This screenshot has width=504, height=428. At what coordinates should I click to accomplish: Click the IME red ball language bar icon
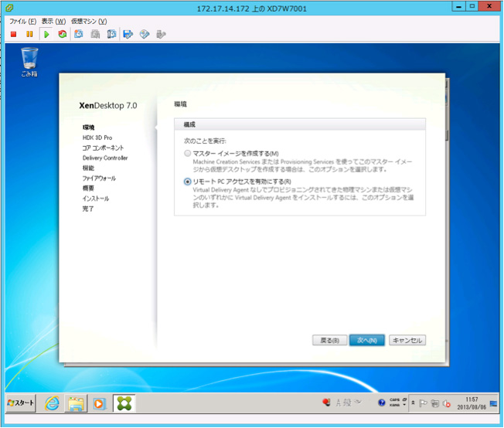pyautogui.click(x=326, y=403)
